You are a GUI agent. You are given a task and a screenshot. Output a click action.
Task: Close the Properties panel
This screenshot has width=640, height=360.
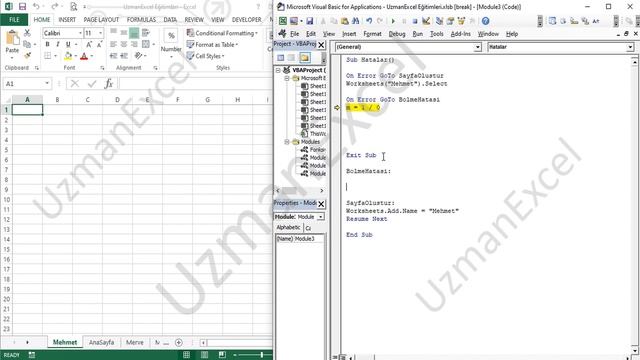coord(321,204)
